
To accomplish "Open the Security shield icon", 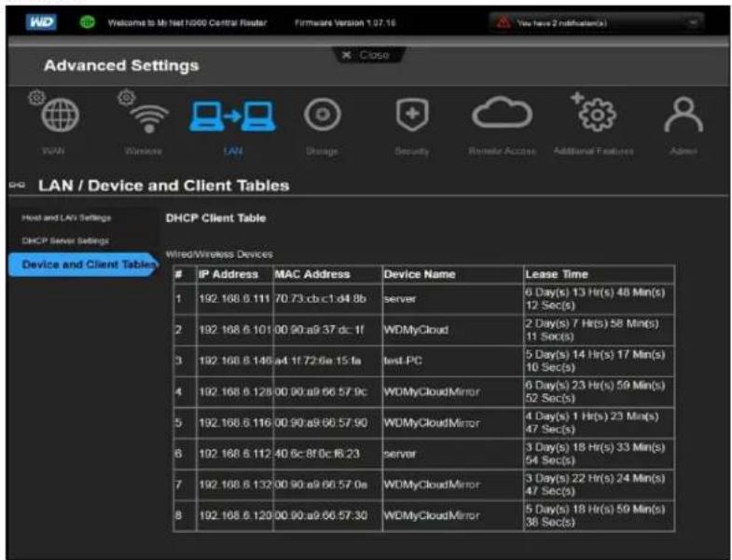I will 412,115.
